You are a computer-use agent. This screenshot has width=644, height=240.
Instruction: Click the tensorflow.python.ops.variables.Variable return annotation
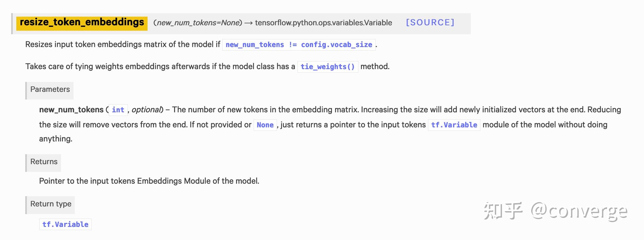323,23
